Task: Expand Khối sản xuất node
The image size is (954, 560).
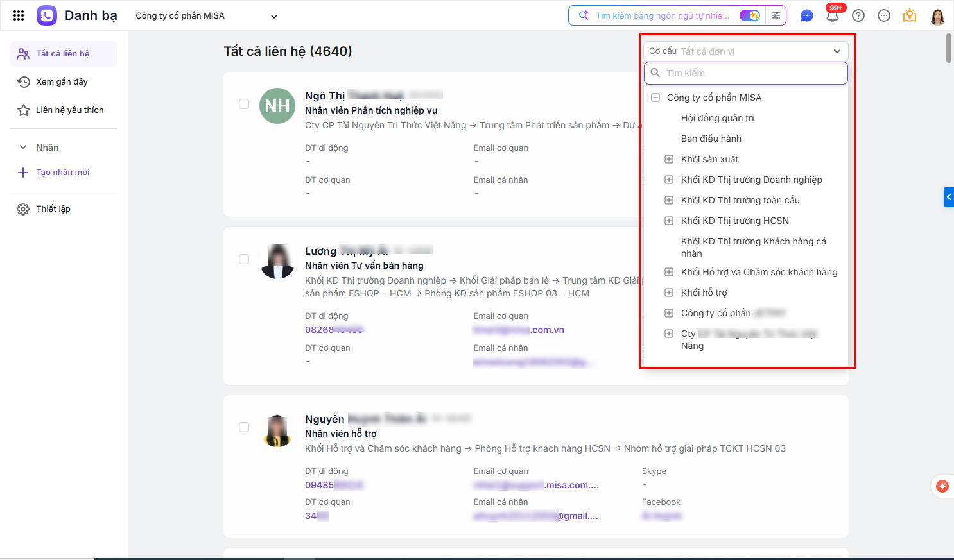Action: pyautogui.click(x=669, y=159)
